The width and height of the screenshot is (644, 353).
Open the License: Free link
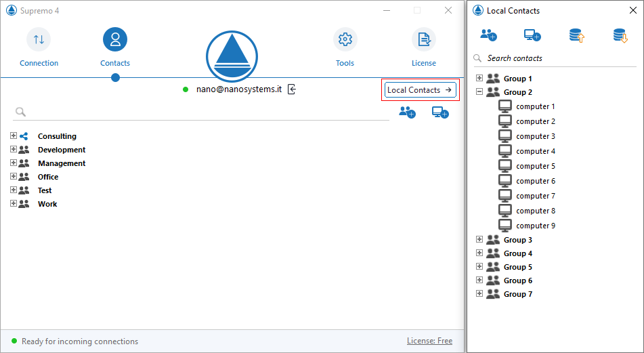(x=429, y=341)
